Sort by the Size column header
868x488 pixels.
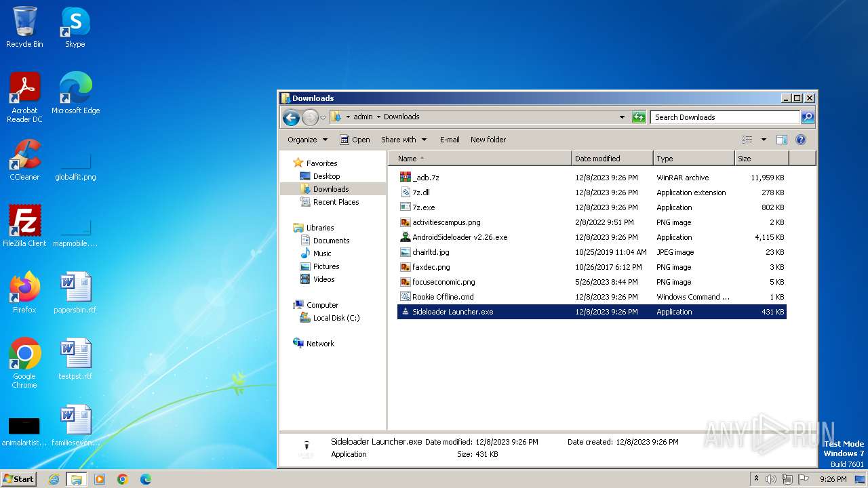tap(762, 159)
